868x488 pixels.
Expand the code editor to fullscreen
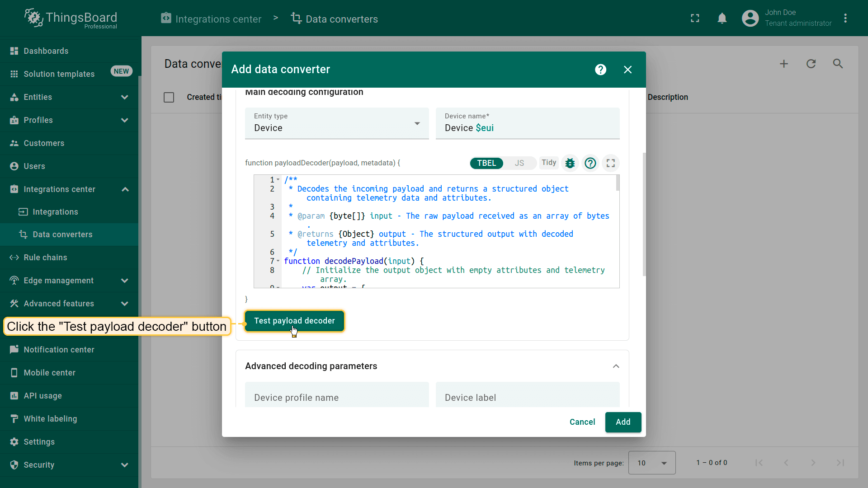611,163
